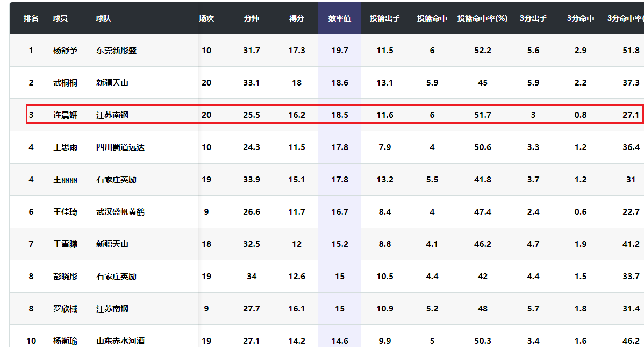Select the 排名 column header
644x347 pixels.
coord(31,18)
